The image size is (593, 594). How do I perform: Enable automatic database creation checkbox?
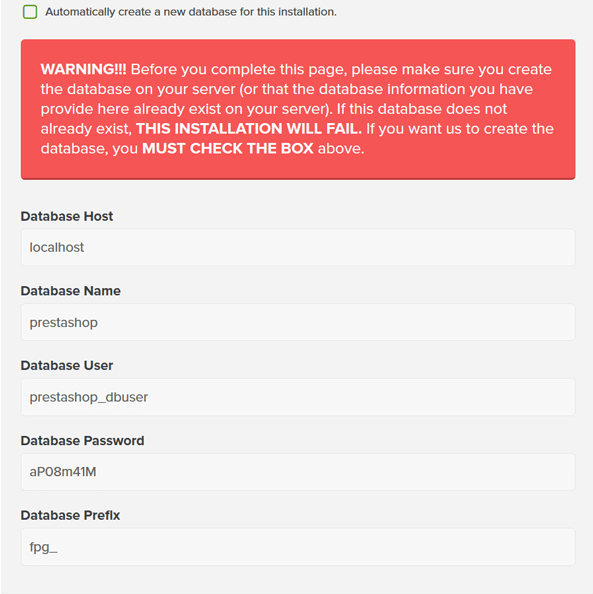pyautogui.click(x=30, y=12)
